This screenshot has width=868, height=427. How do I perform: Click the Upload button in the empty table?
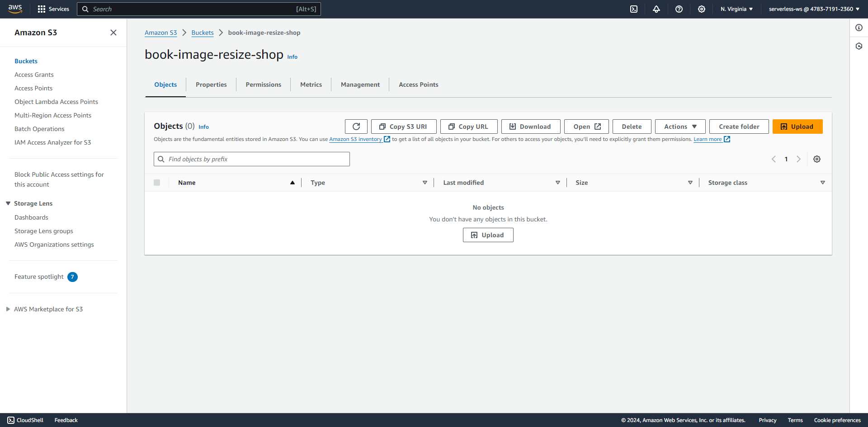click(488, 235)
